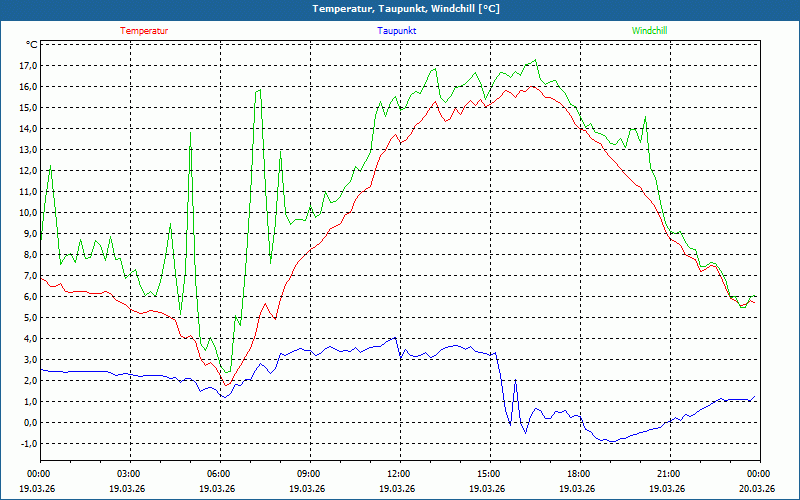Select the blue "Taupunkt" legend label

(397, 31)
